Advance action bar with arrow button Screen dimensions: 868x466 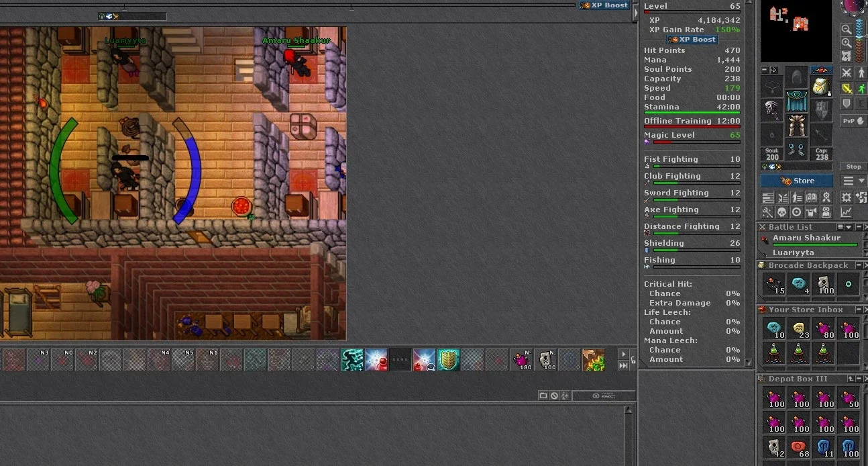[x=624, y=354]
